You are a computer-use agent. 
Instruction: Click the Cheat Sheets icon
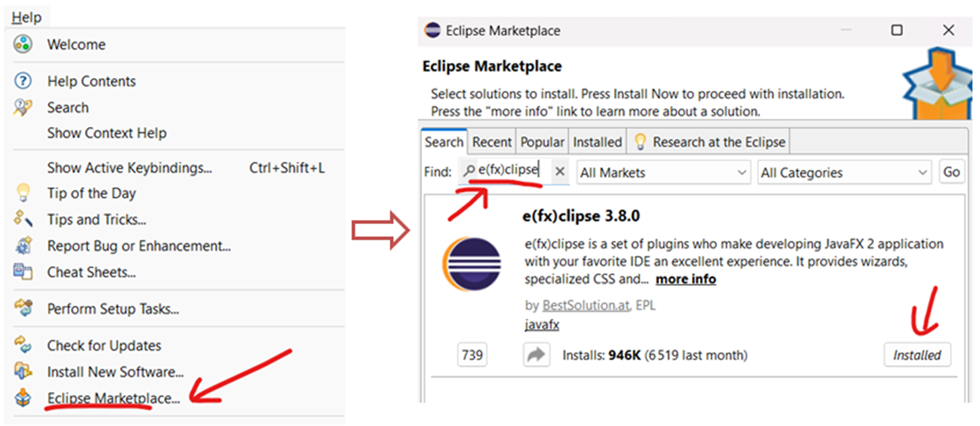(23, 271)
